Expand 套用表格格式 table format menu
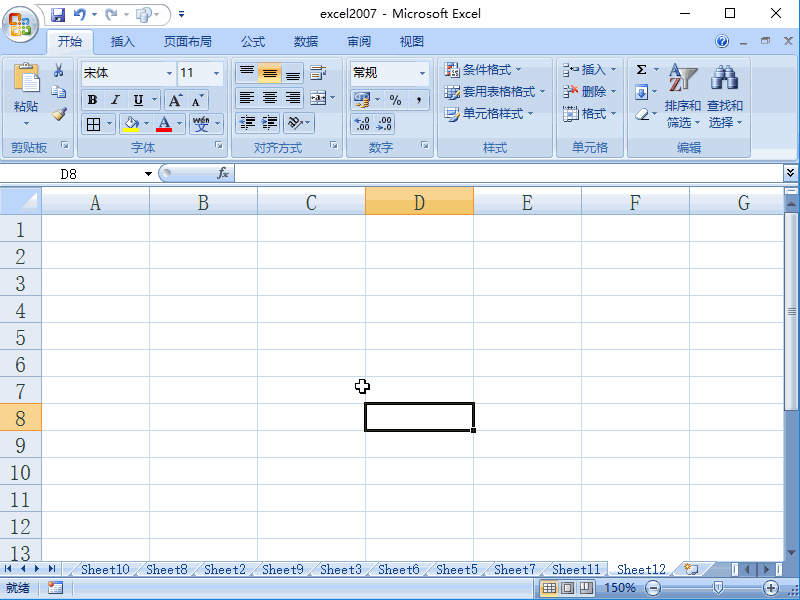The height and width of the screenshot is (600, 800). click(x=494, y=92)
